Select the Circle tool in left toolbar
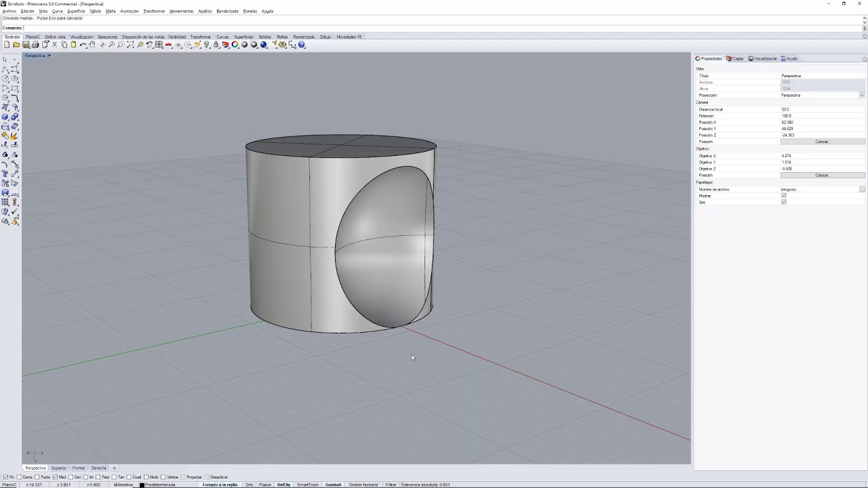The width and height of the screenshot is (868, 488). tap(5, 79)
